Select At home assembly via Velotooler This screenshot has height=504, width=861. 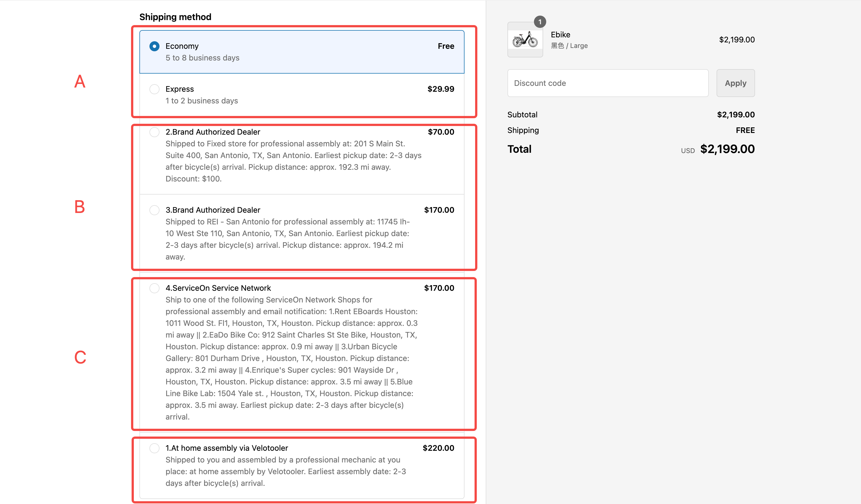(x=154, y=448)
